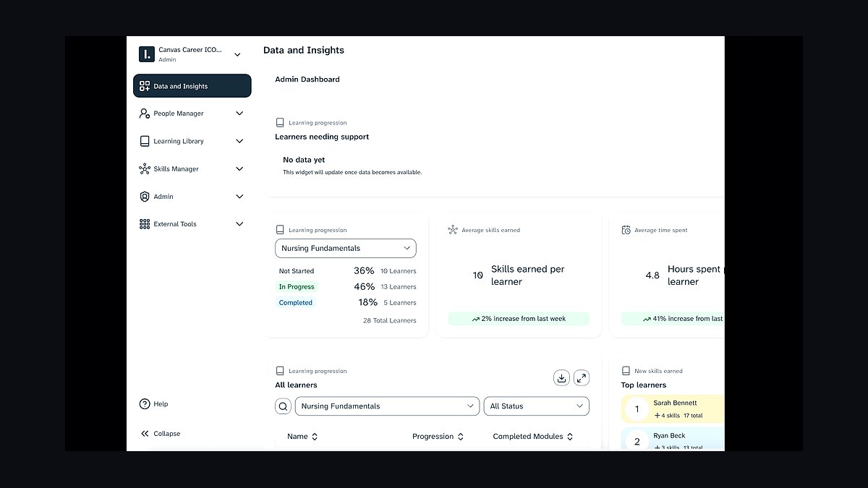
Task: Expand the account switcher chevron
Action: (237, 54)
